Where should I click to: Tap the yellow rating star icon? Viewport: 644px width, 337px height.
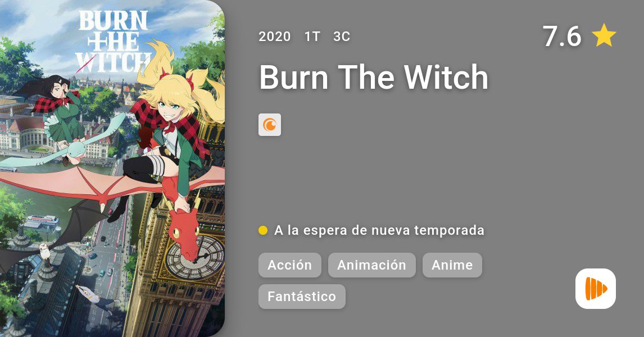pyautogui.click(x=604, y=36)
